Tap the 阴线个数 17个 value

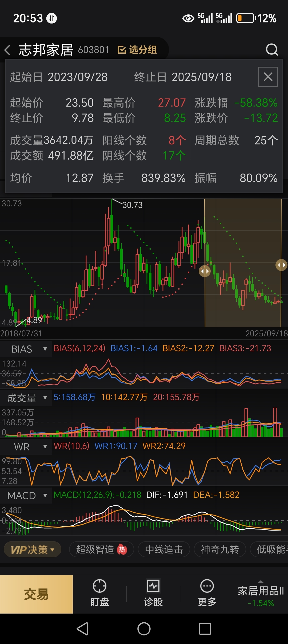click(174, 156)
